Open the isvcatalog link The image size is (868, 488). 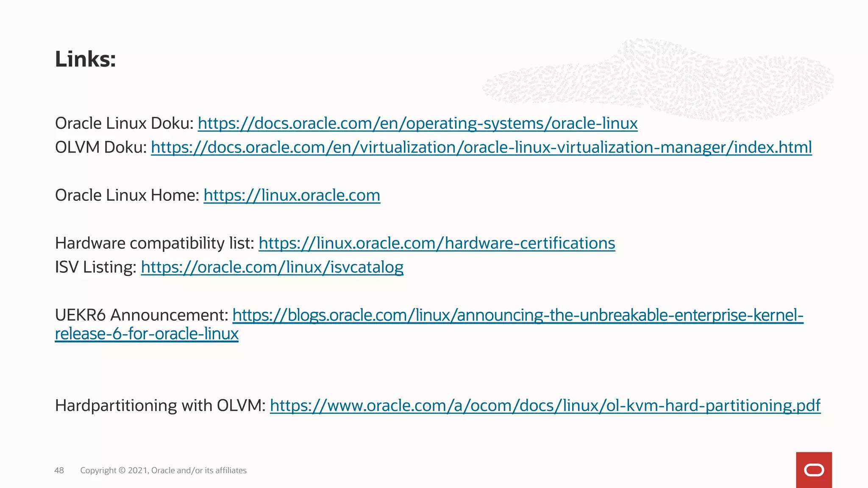click(272, 267)
